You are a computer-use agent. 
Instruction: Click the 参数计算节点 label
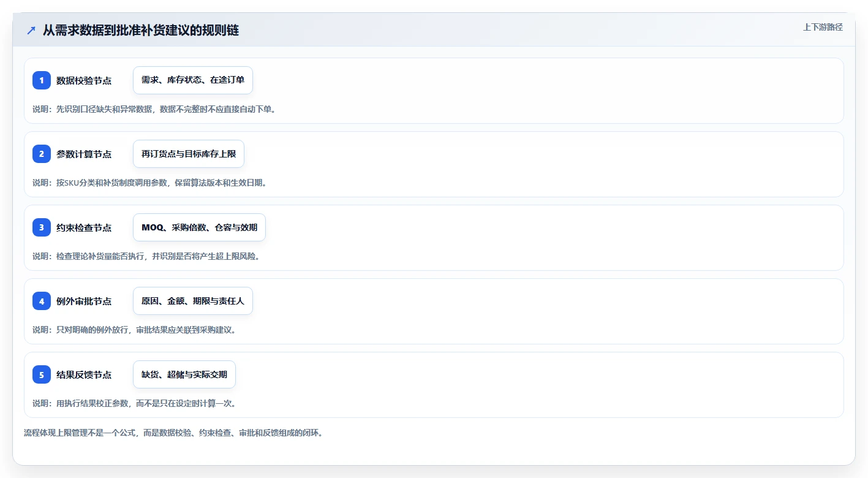tap(84, 154)
